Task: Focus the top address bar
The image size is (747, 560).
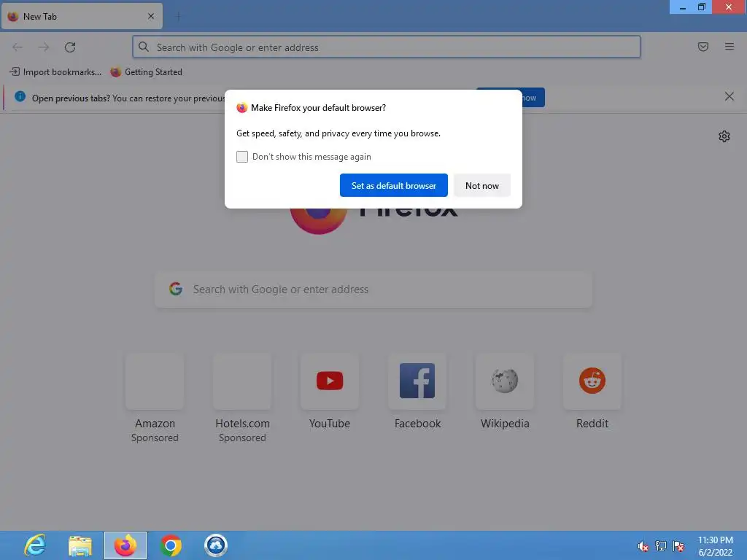Action: [387, 47]
